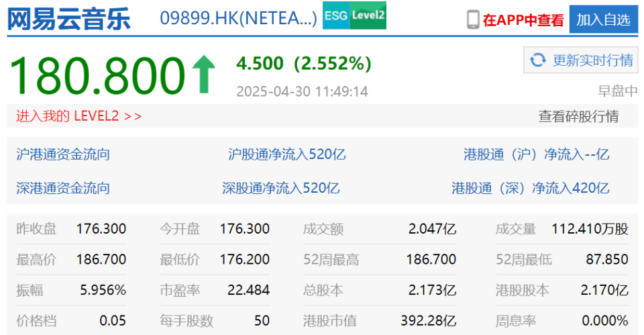Click the 成交量 label
Image resolution: width=644 pixels, height=335 pixels.
coord(516,229)
